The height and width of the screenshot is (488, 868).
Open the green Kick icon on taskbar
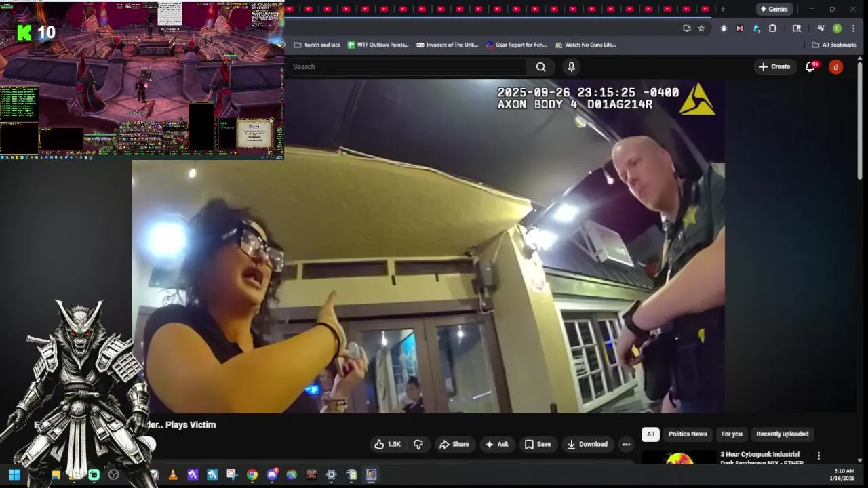(94, 474)
